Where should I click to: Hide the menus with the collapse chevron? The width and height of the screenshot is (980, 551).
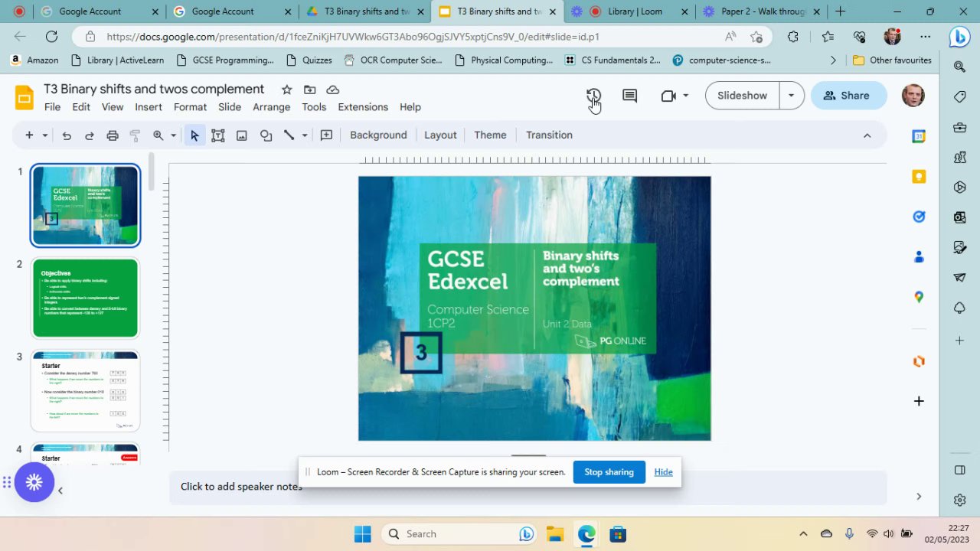pyautogui.click(x=867, y=135)
